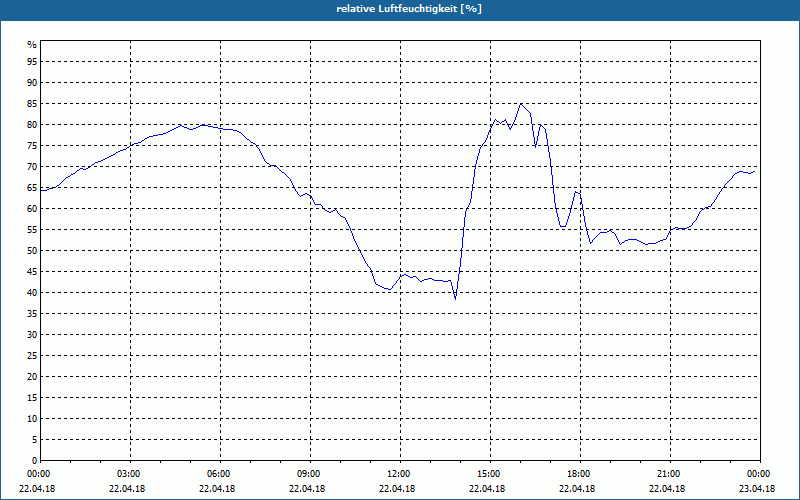
Task: Select the 23.04.18 date label
Action: coord(758,488)
